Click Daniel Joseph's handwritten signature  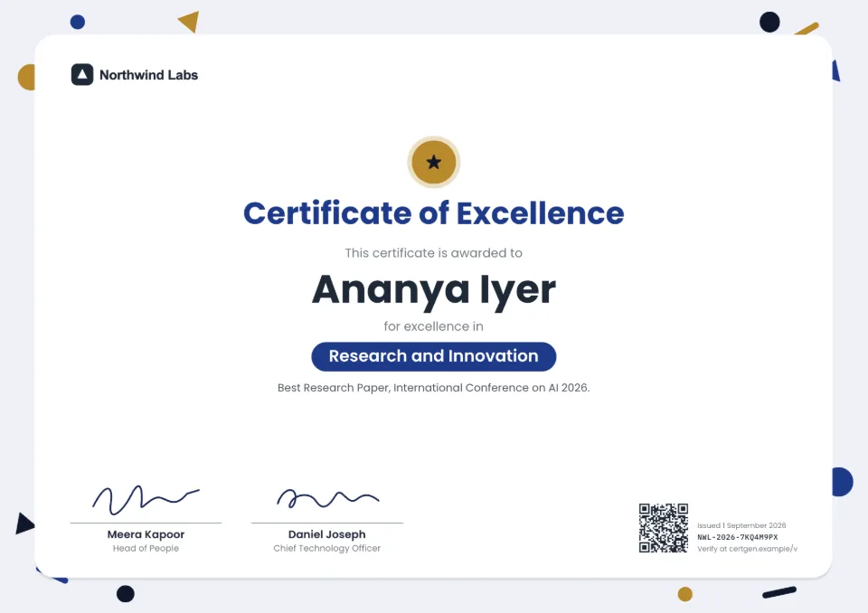(327, 498)
